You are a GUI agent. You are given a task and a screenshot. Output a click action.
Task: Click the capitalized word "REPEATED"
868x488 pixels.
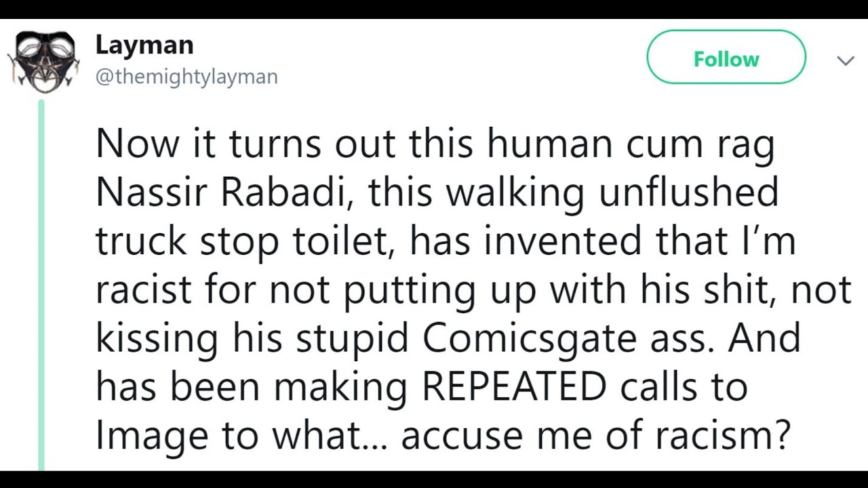point(514,388)
